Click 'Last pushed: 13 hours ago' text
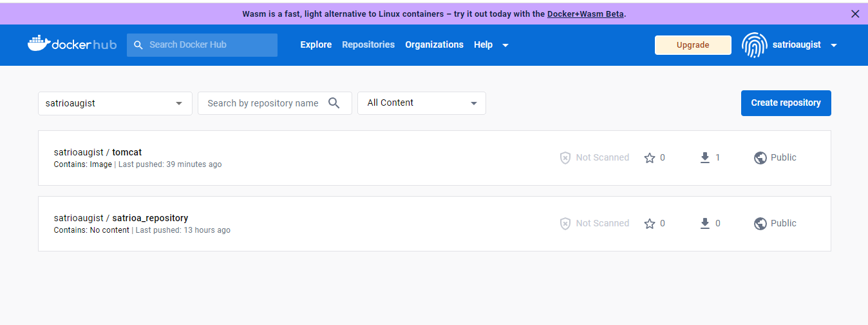The image size is (868, 325). click(183, 230)
